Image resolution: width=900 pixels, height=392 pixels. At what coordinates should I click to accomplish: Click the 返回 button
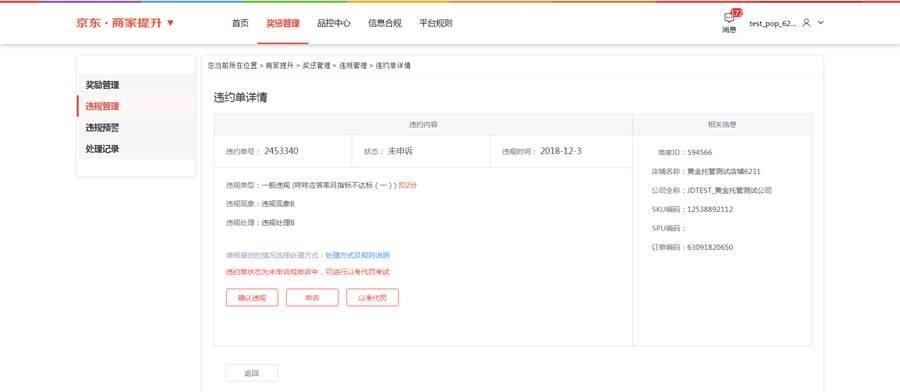click(251, 373)
